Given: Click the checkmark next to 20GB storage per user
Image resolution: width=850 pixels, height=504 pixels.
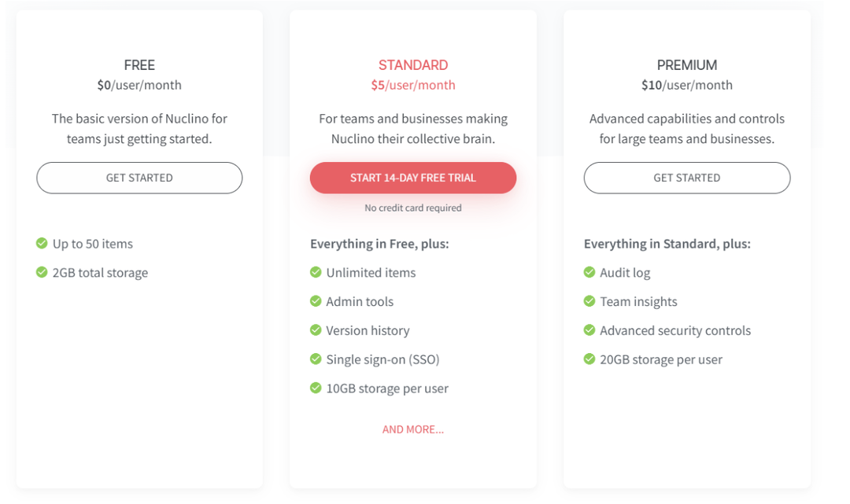Looking at the screenshot, I should (x=589, y=359).
